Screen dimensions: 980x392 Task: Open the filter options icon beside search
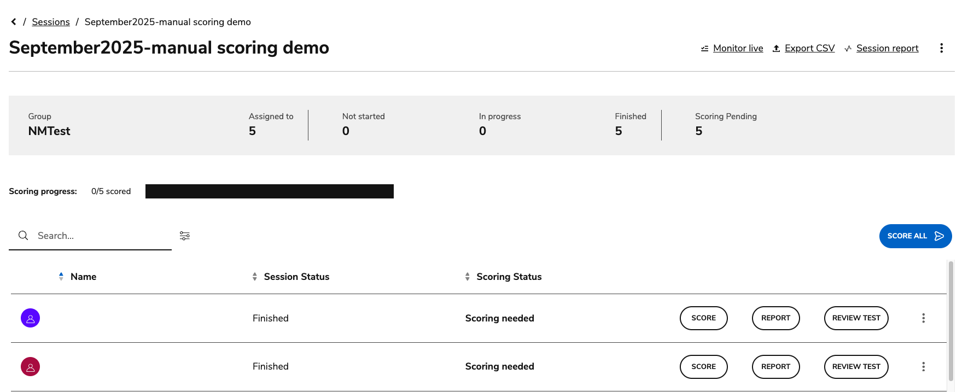click(x=184, y=235)
